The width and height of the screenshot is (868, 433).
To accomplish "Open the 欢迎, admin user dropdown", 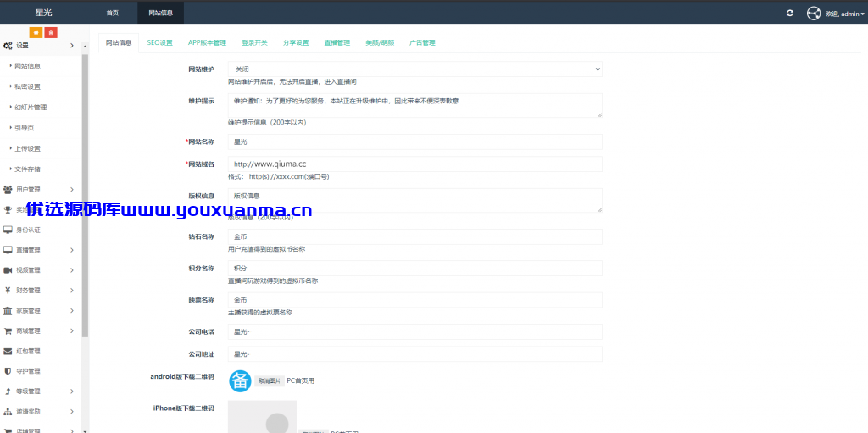I will coord(845,14).
